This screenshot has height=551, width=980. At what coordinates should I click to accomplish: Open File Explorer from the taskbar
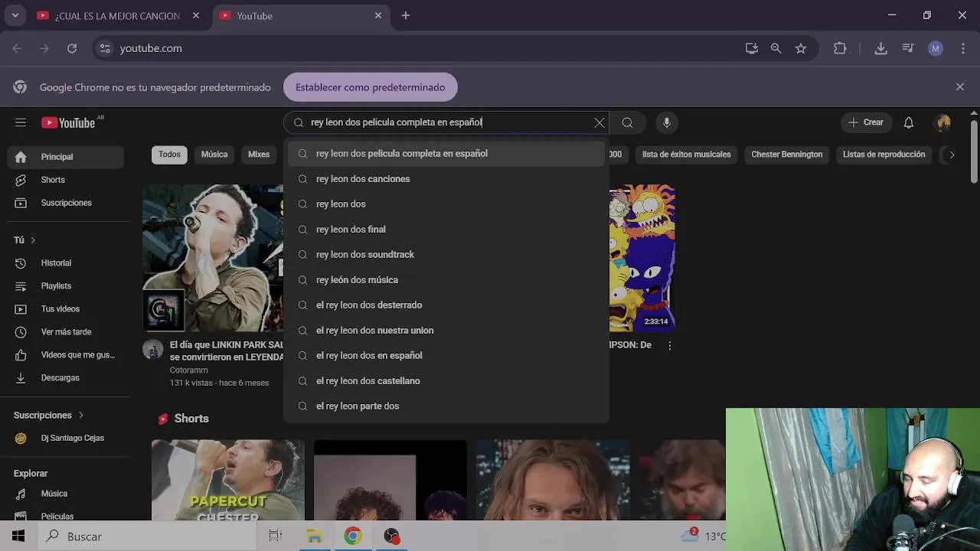coord(315,536)
